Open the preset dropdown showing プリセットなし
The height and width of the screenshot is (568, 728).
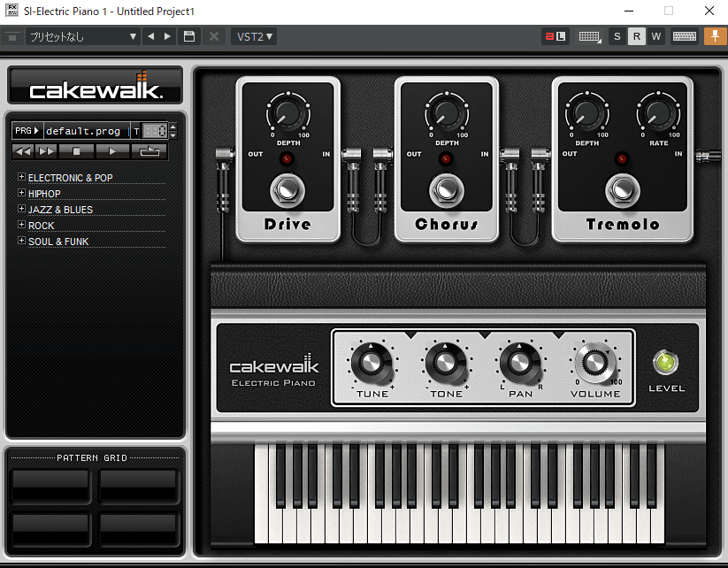click(x=82, y=36)
